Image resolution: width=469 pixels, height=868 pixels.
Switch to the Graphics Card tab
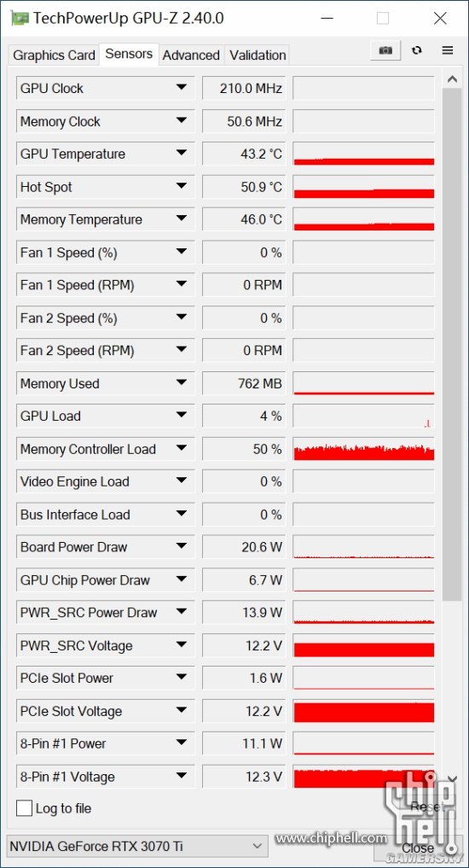tap(54, 55)
